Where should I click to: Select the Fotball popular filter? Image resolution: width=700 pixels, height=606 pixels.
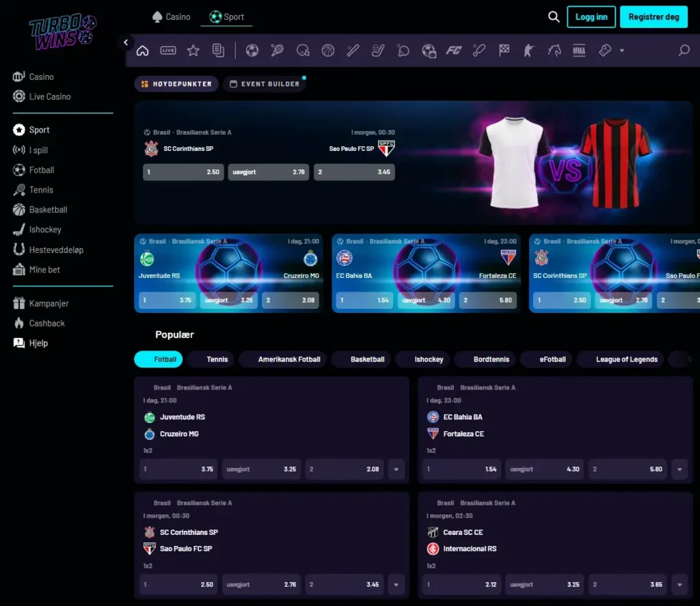coord(159,359)
